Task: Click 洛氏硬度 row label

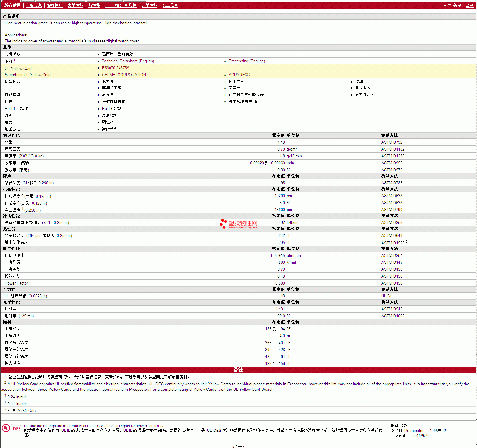Action: (x=29, y=183)
